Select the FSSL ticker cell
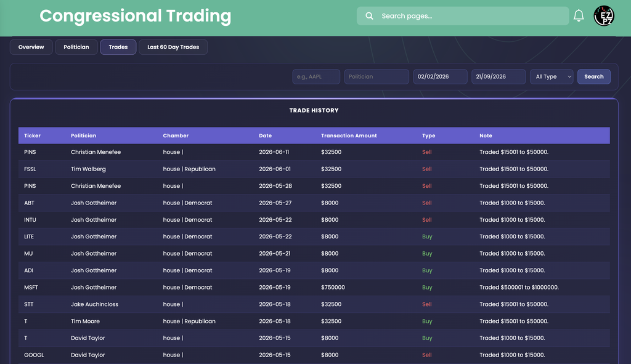The height and width of the screenshot is (364, 631). pos(30,169)
